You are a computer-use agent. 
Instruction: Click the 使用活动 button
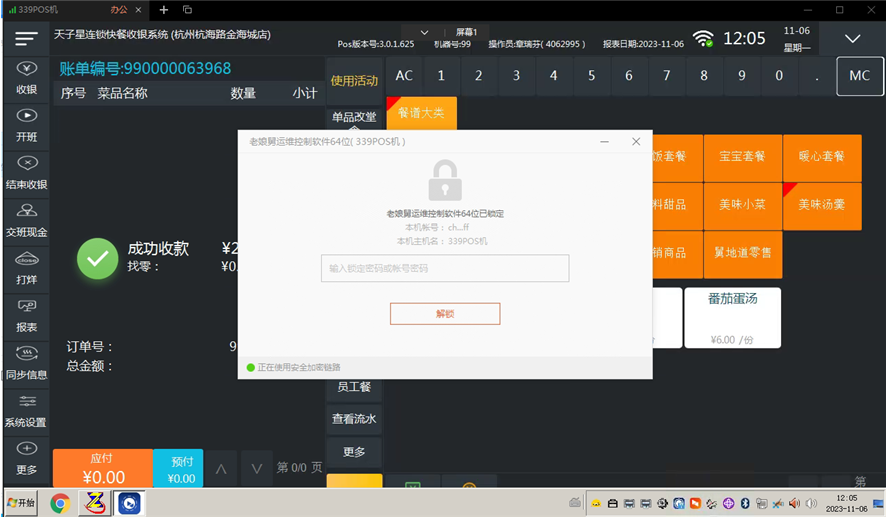354,80
